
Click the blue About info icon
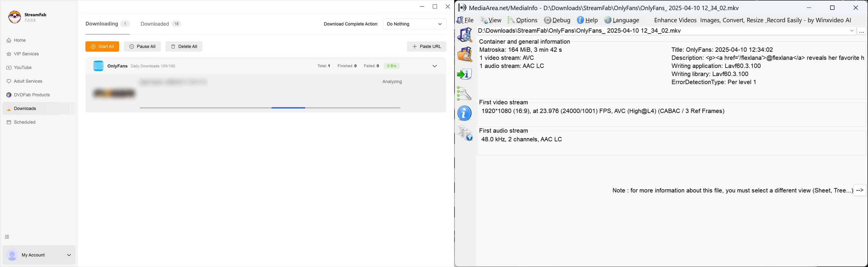465,114
